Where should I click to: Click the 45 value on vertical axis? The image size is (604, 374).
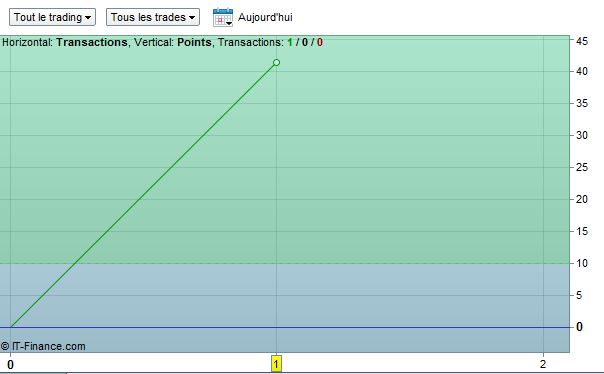pos(582,41)
